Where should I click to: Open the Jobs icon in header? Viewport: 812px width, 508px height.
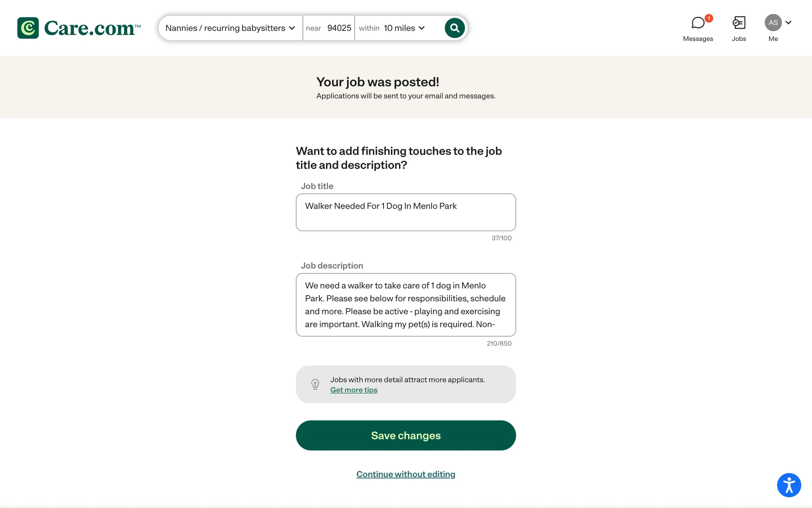739,23
